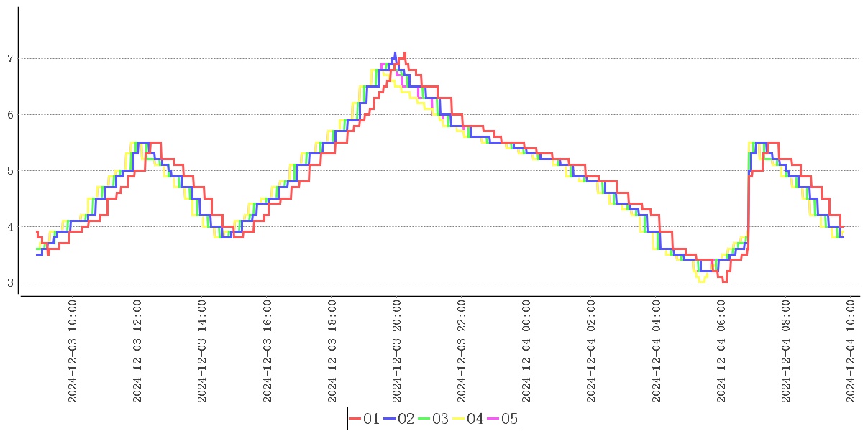Click the 2024-12-04 08:00 x-axis label
The image size is (868, 431).
[x=786, y=351]
